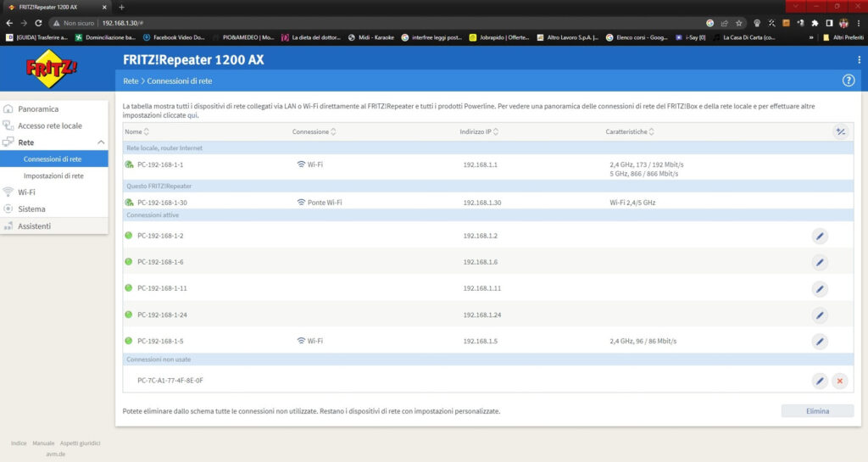
Task: Click the address bar URL field
Action: tap(376, 23)
